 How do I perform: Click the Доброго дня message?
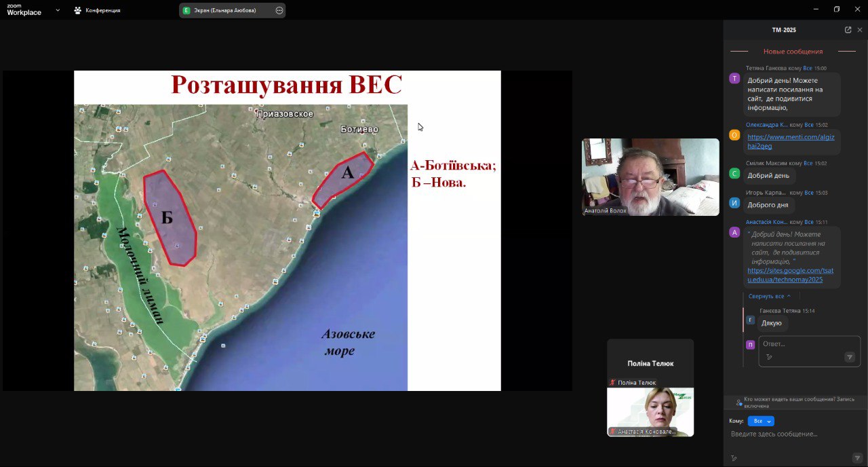click(x=768, y=204)
